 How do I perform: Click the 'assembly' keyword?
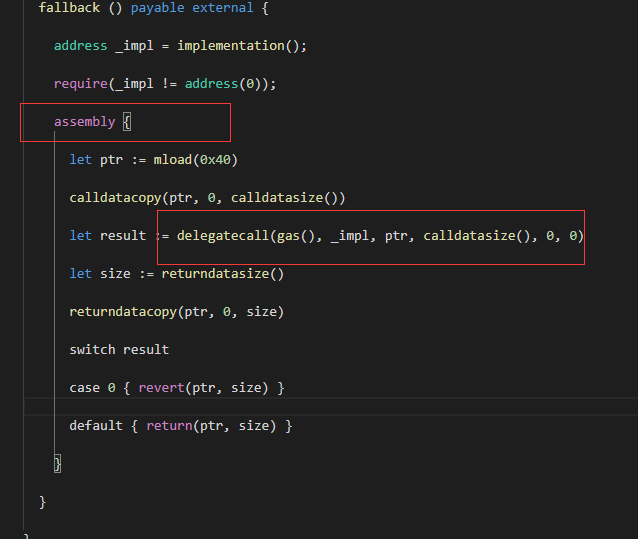85,122
